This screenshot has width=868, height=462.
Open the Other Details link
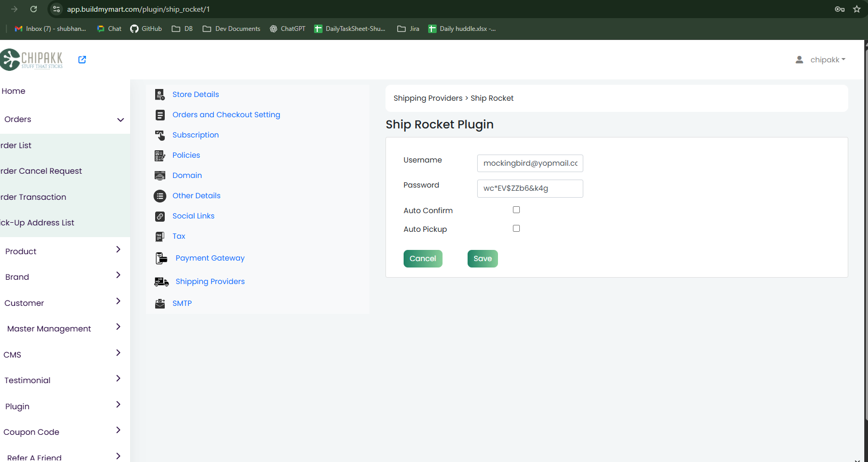196,196
